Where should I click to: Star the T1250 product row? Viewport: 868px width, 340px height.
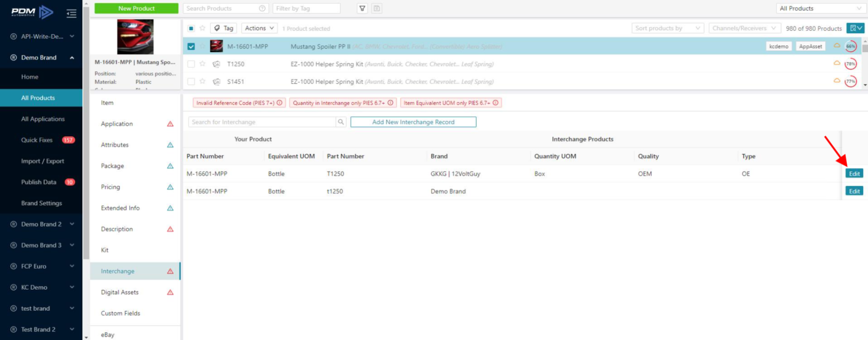202,64
